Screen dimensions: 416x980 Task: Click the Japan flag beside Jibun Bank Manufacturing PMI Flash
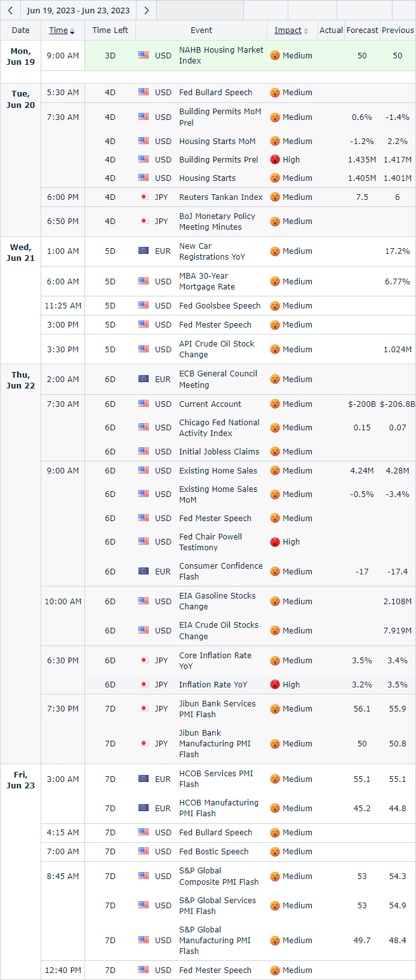click(144, 743)
